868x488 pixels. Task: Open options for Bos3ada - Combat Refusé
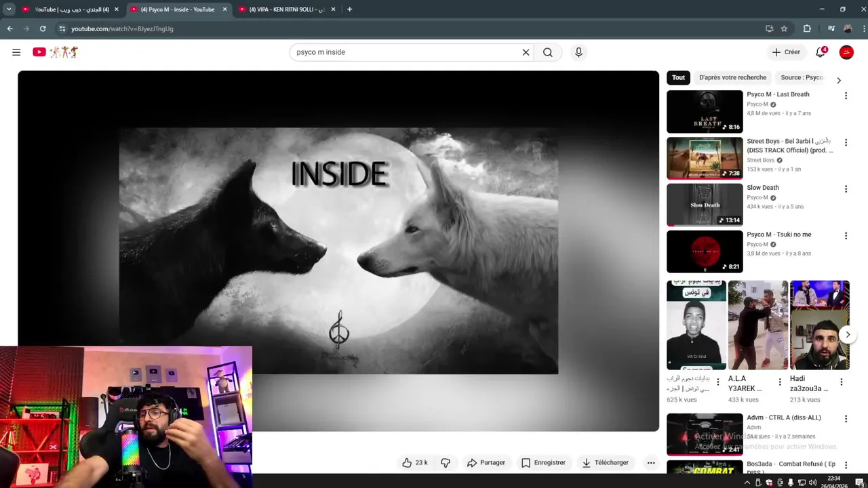846,466
